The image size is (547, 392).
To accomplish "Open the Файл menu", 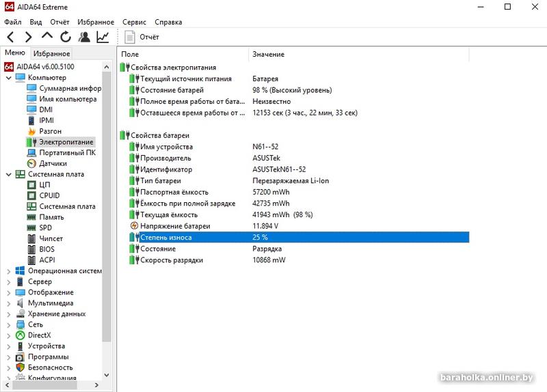I will click(13, 22).
